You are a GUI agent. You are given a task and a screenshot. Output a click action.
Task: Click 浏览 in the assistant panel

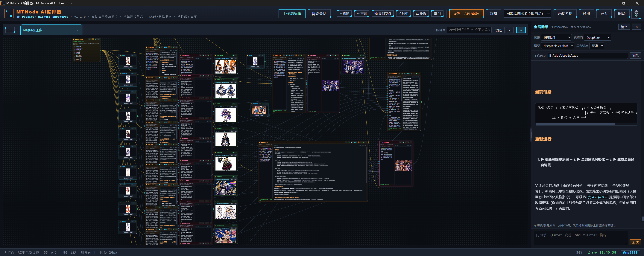click(x=635, y=56)
